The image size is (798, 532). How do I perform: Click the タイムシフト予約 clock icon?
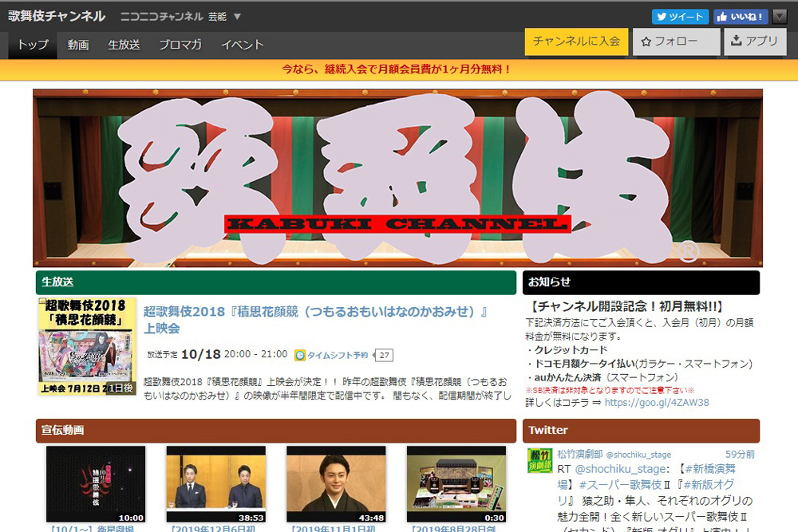click(x=300, y=355)
